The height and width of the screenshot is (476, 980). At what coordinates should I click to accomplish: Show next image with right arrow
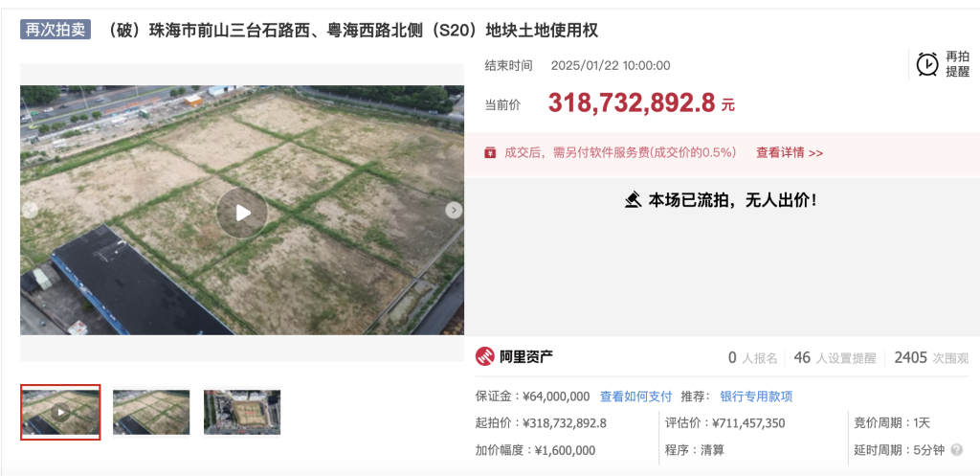tap(454, 210)
